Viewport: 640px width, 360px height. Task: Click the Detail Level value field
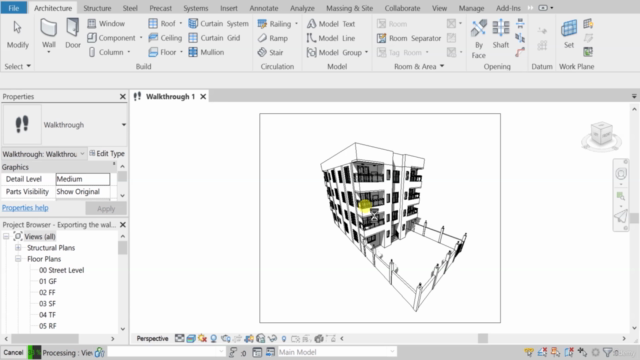pos(82,179)
